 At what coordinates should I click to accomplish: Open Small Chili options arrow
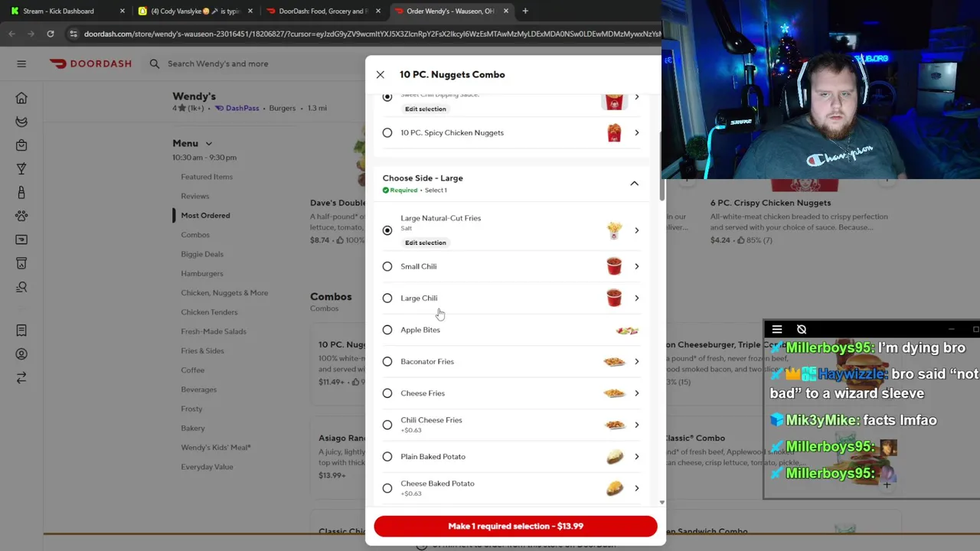click(x=636, y=266)
